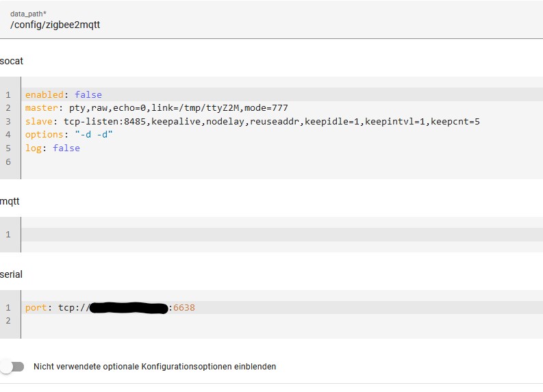Focus the empty mqtt editor line
Screen dimensions: 543x392
282,235
